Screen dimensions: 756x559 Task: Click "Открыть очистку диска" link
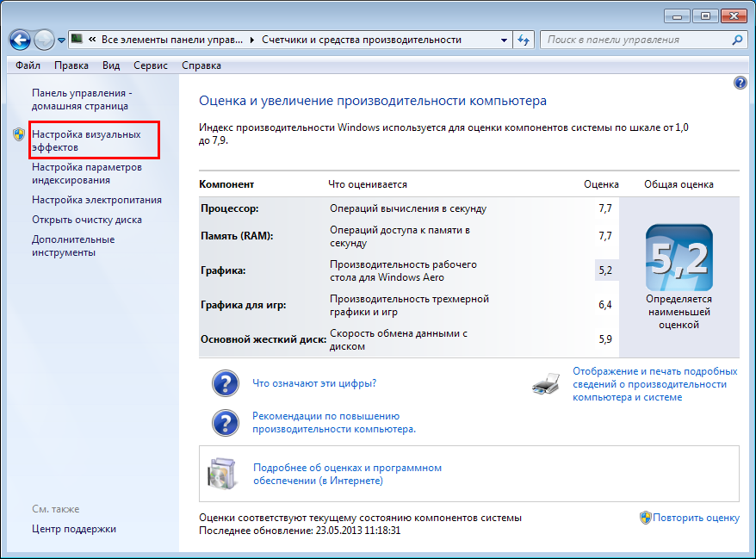[x=87, y=220]
